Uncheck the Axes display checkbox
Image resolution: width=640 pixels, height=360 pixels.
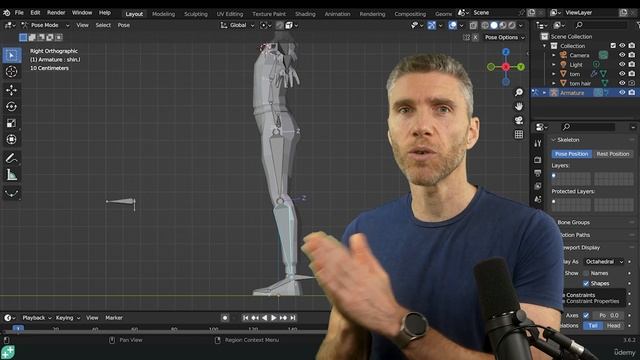[x=586, y=315]
